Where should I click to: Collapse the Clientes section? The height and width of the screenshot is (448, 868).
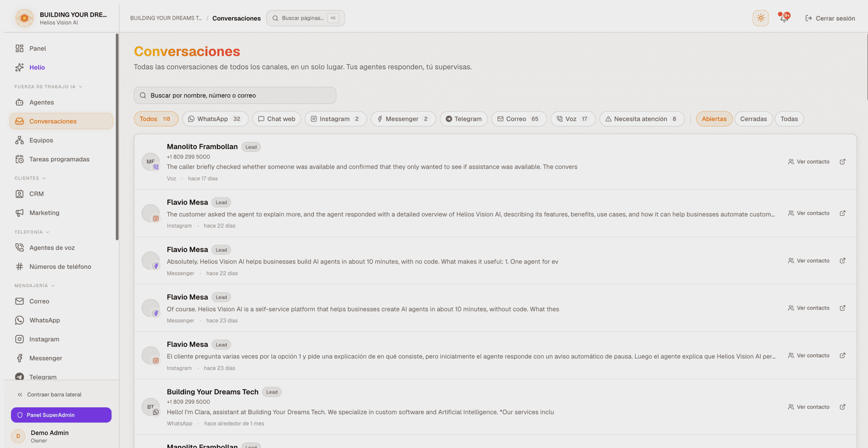[30, 178]
